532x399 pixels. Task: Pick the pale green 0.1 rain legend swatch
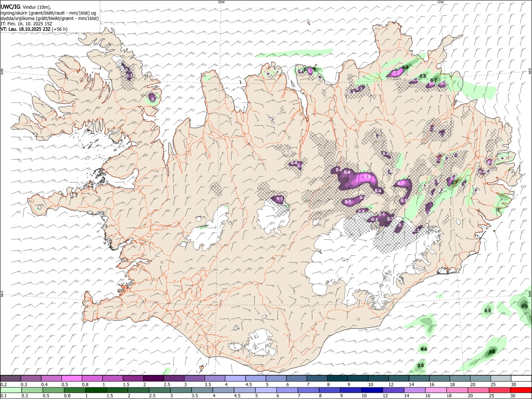[x=10, y=390]
